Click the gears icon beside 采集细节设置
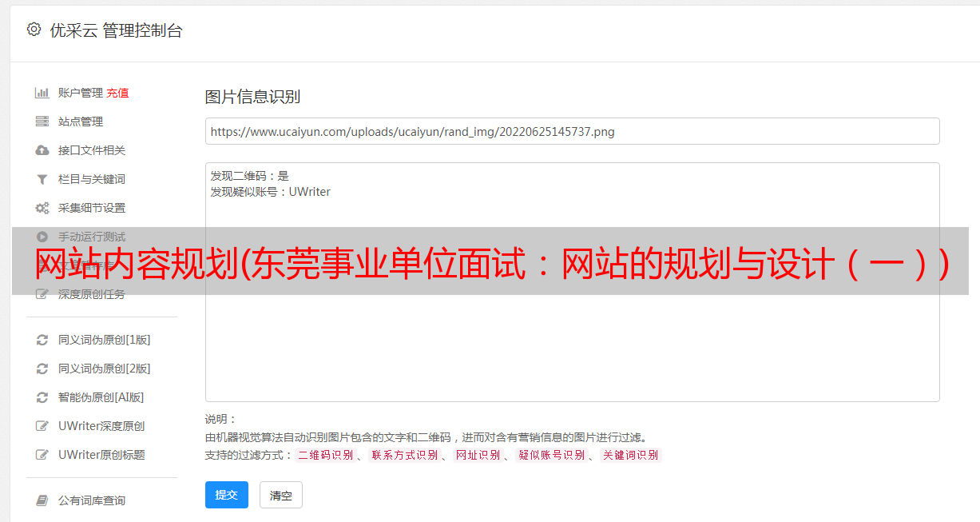 pyautogui.click(x=42, y=208)
